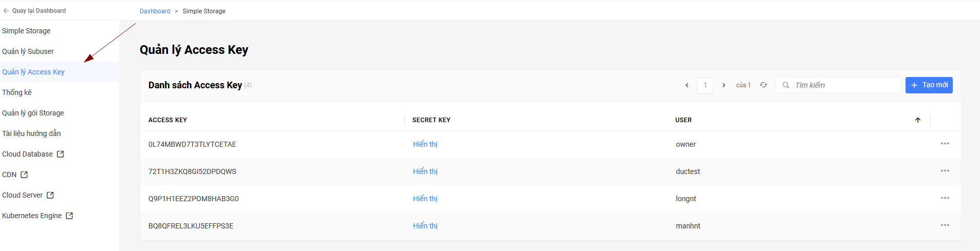
Task: Click the Dashboard breadcrumb link
Action: (155, 11)
